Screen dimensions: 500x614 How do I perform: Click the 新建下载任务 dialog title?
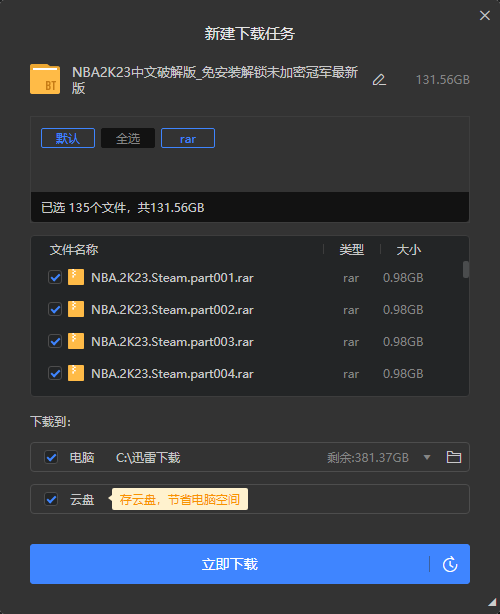[x=249, y=34]
